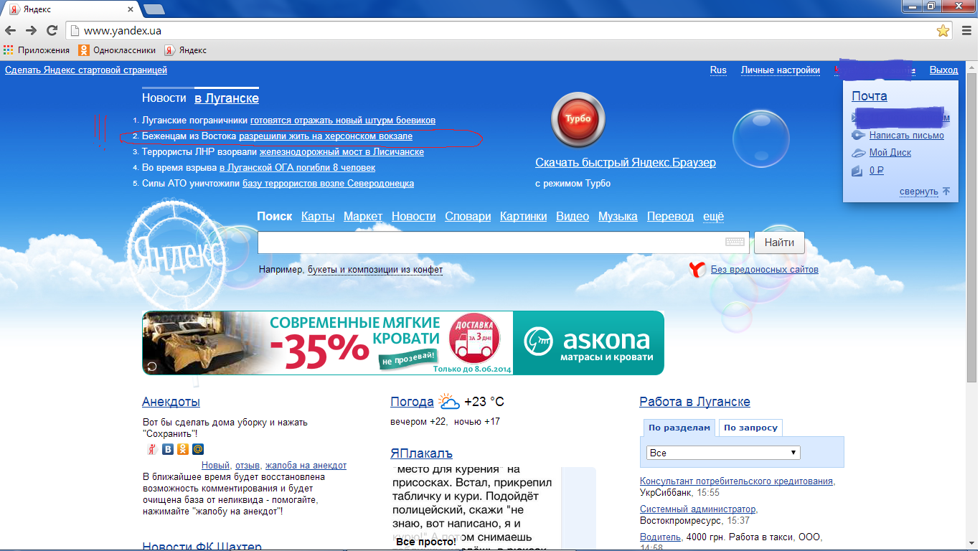
Task: Bookmark this page with the star icon
Action: point(943,30)
